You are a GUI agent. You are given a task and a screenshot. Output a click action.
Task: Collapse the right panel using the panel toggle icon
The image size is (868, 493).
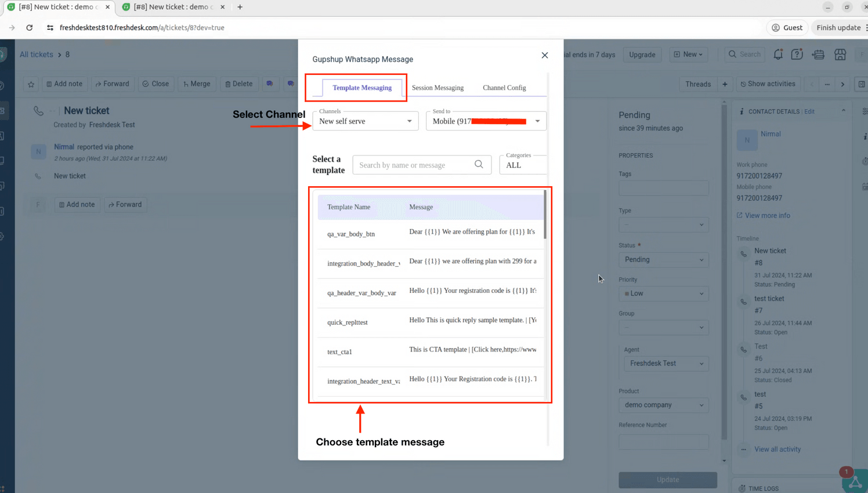(x=861, y=84)
